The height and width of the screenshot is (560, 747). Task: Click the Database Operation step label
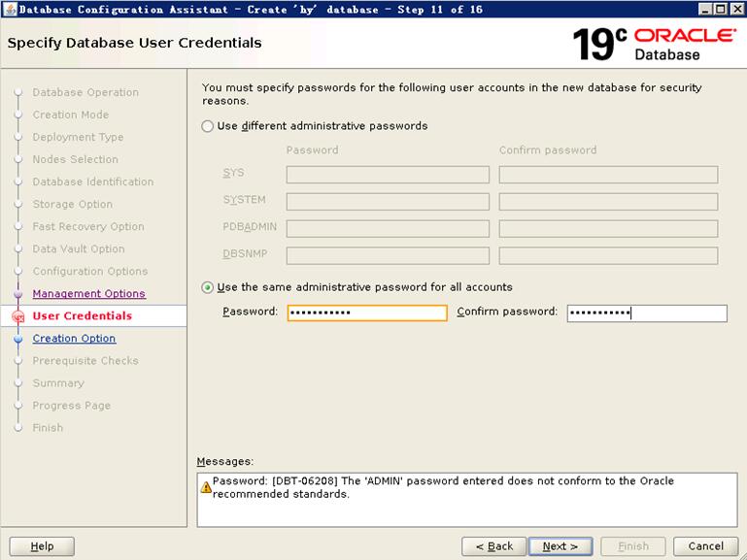(85, 92)
